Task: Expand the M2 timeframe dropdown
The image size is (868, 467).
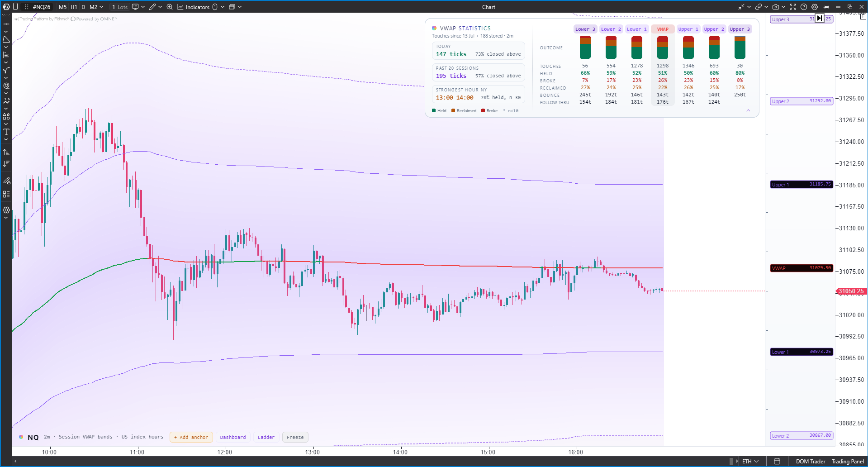Action: 101,7
